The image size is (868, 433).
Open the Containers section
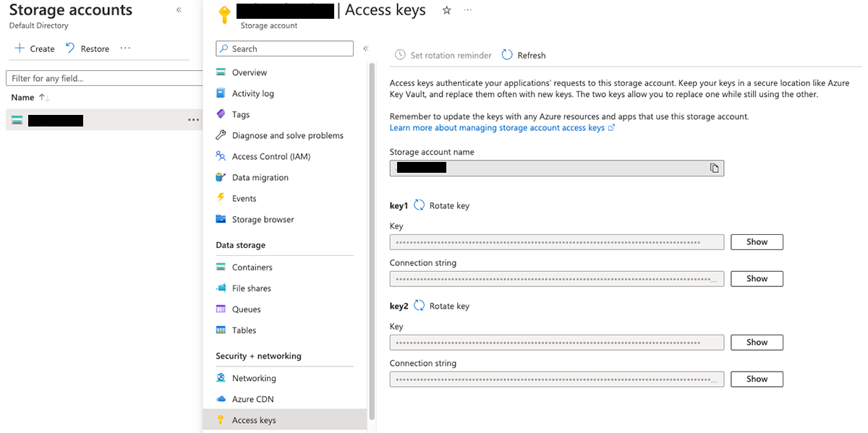253,267
